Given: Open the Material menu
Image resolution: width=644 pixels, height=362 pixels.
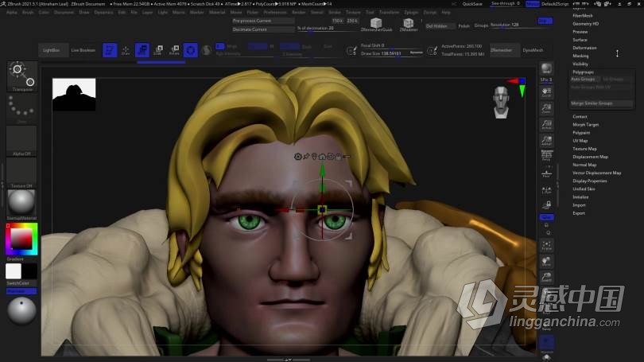Looking at the screenshot, I should tap(217, 12).
